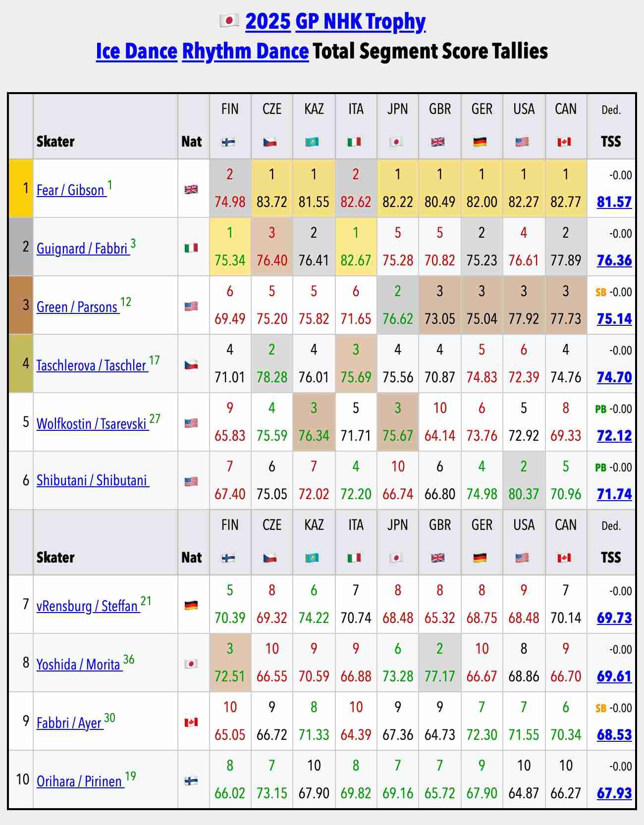Viewport: 644px width, 825px height.
Task: Click the KAZ judge flag in the lower header
Action: (x=313, y=558)
